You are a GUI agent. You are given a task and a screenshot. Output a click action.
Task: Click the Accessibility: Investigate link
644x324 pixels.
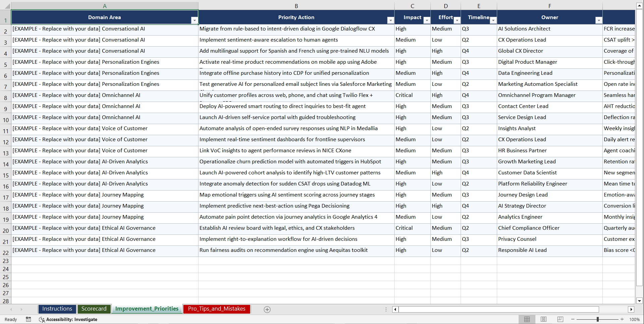pos(71,319)
